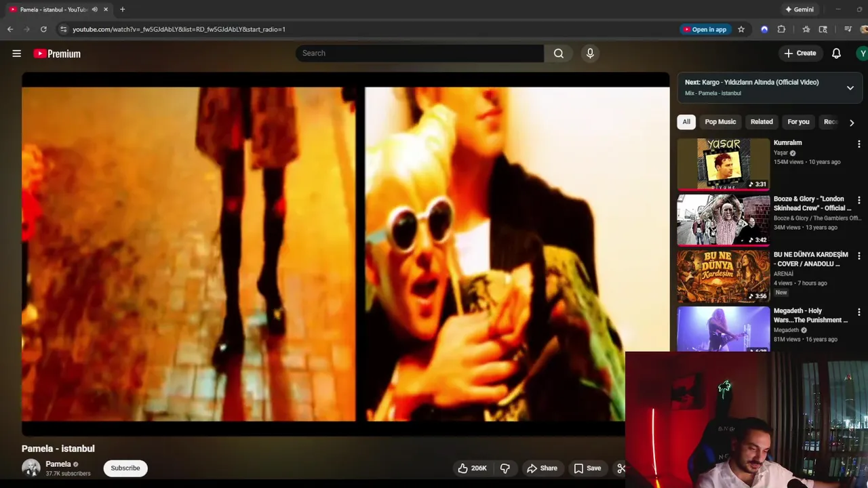868x488 pixels.
Task: Open BU NE DÜNYA KARDEŞİM thumbnail
Action: [x=724, y=276]
